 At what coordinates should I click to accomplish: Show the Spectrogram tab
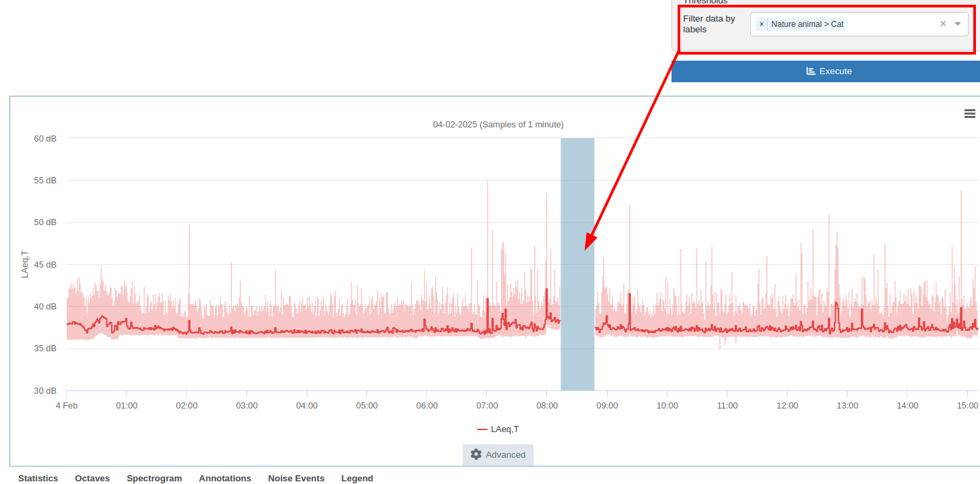[154, 478]
